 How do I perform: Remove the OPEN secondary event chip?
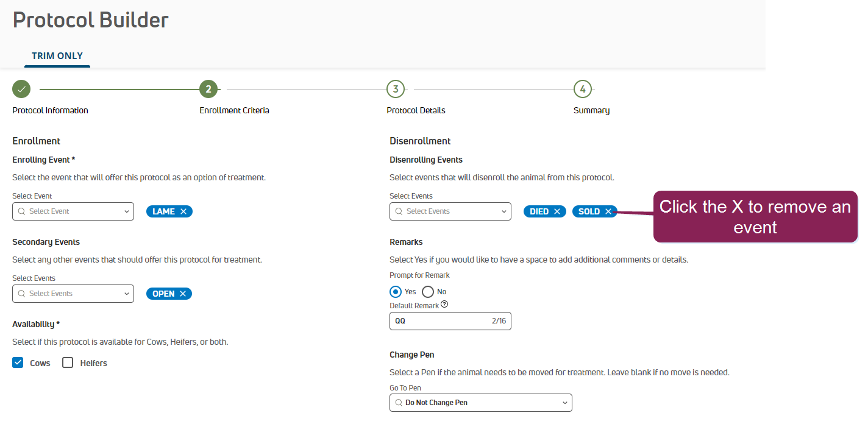click(183, 294)
